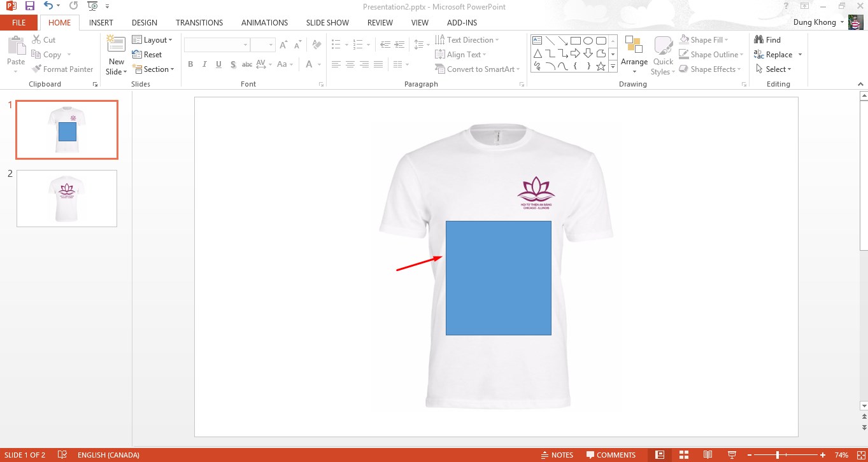Open the Shape Fill color menu
Viewport: 868px width, 462px height.
704,39
